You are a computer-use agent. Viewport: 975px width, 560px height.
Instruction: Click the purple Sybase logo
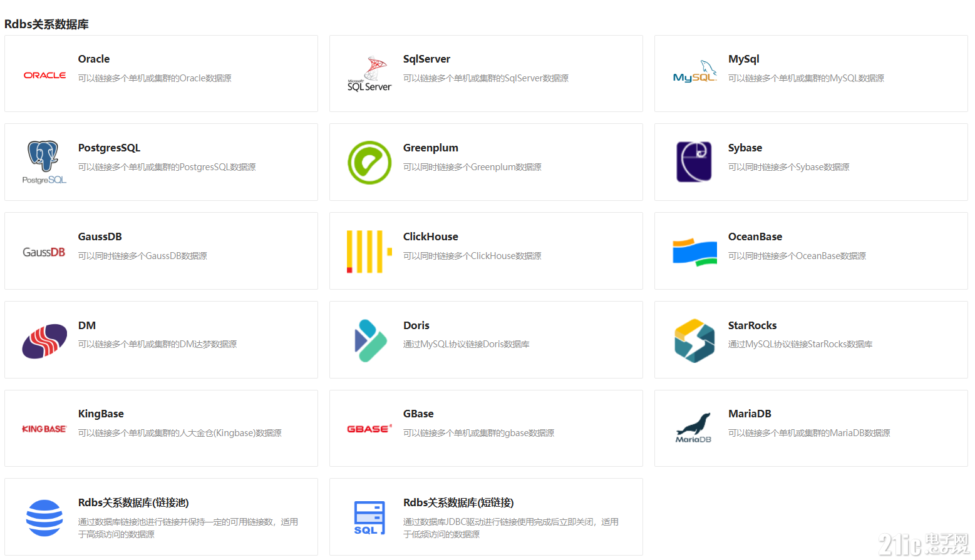click(694, 162)
